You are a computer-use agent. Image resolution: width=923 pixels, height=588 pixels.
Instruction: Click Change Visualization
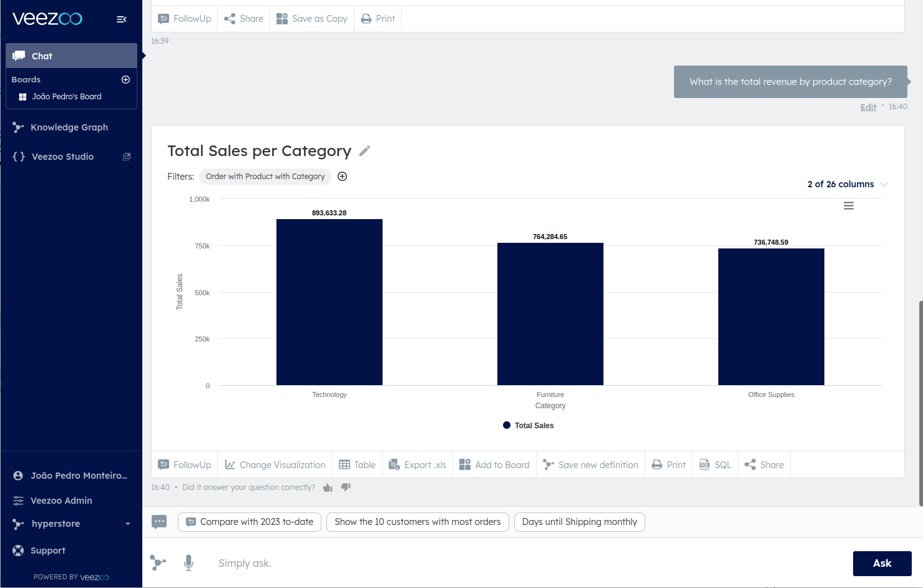click(275, 465)
